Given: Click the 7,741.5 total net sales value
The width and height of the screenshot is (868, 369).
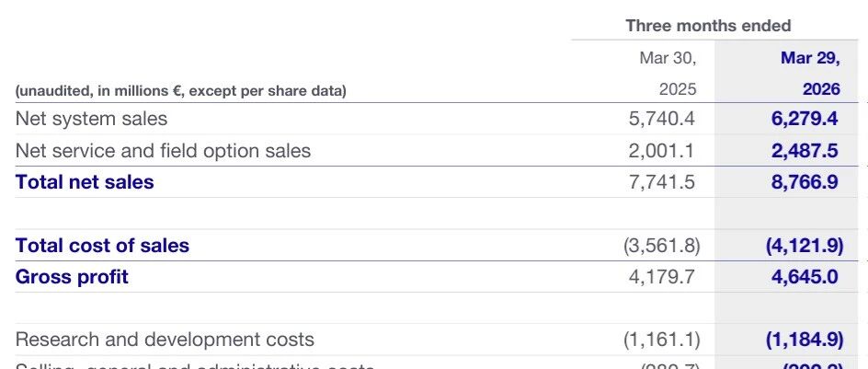Looking at the screenshot, I should tap(661, 181).
